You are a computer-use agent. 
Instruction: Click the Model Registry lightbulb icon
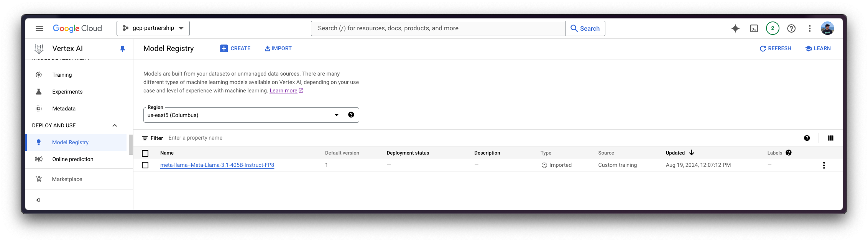(x=39, y=142)
